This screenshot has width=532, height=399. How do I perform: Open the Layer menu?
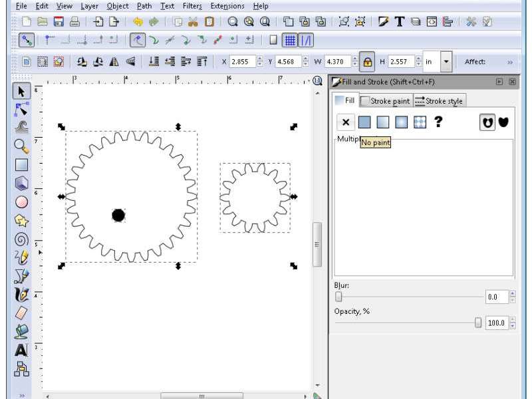90,6
